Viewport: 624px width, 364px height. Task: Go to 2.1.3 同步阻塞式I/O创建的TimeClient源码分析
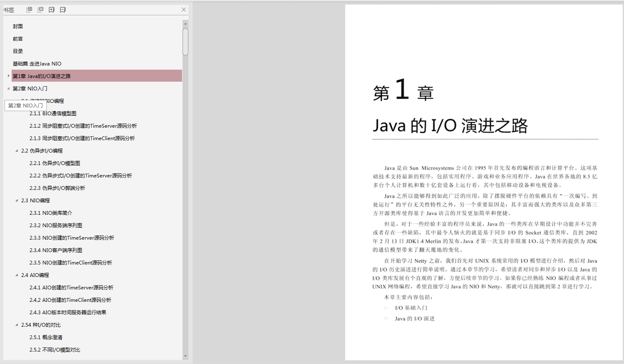(x=82, y=138)
